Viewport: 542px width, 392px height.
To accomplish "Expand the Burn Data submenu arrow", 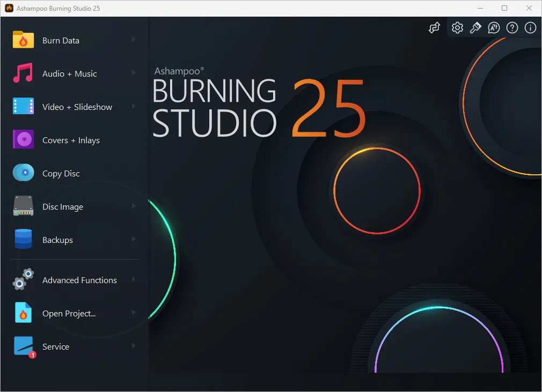I will click(x=134, y=40).
